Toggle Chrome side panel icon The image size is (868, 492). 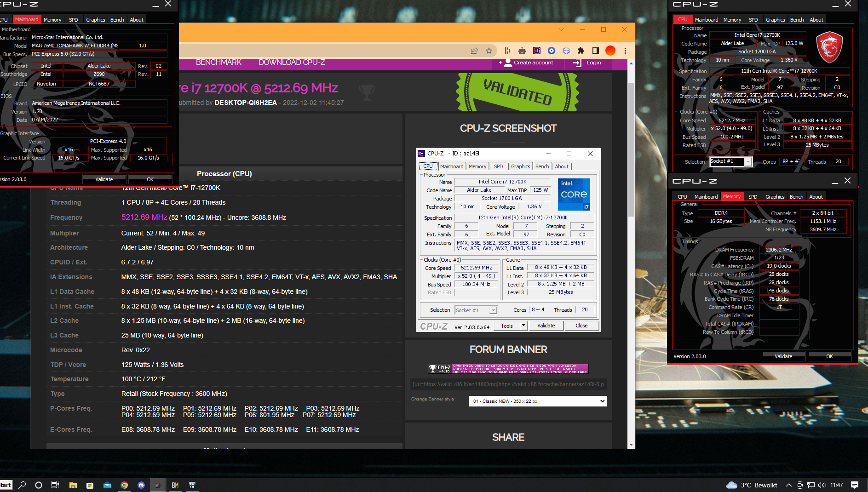pos(596,51)
